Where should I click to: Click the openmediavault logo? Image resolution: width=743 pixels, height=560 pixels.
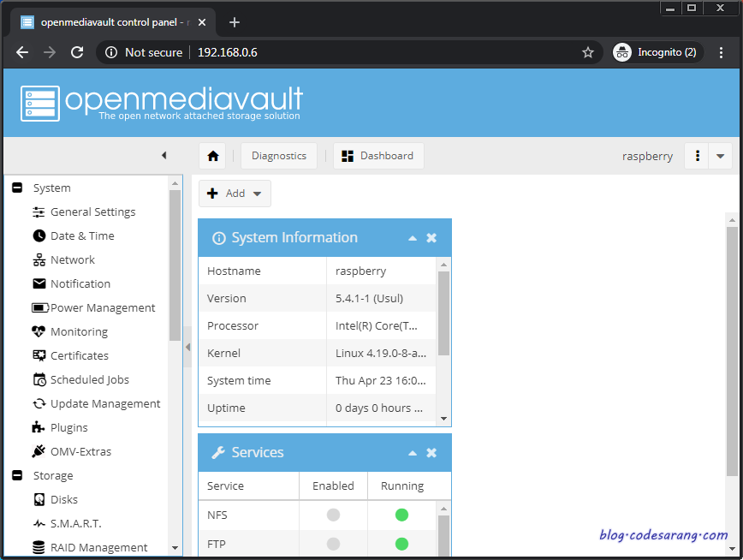point(161,103)
